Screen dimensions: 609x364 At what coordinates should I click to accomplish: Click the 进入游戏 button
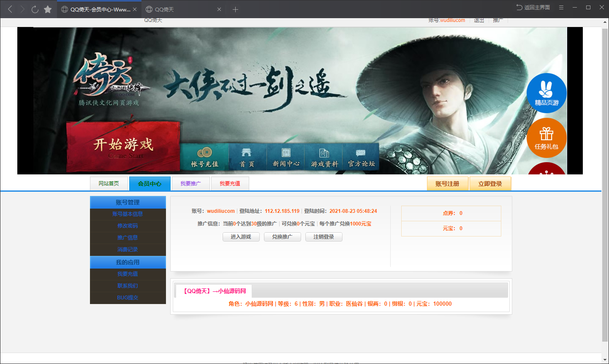pyautogui.click(x=241, y=237)
